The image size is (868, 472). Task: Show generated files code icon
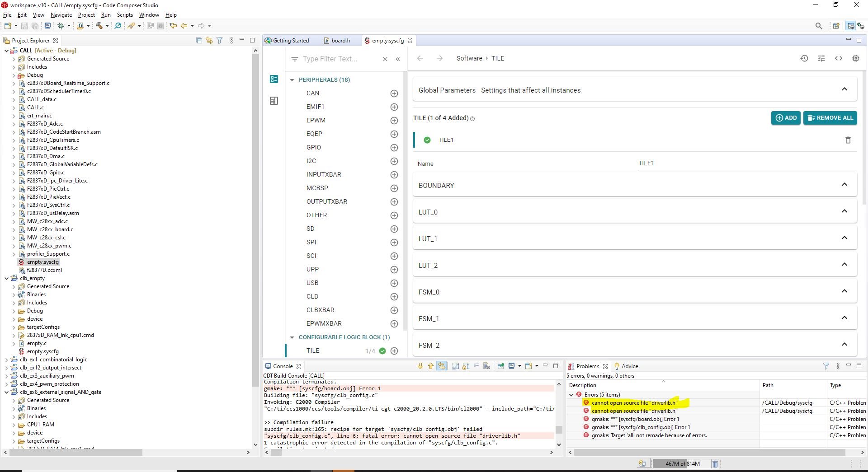click(x=839, y=58)
